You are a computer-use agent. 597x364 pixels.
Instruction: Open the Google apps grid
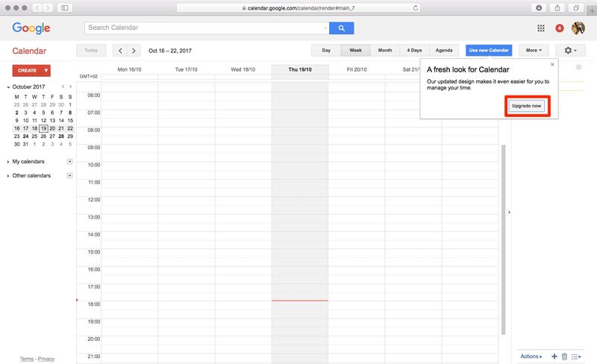(x=540, y=28)
